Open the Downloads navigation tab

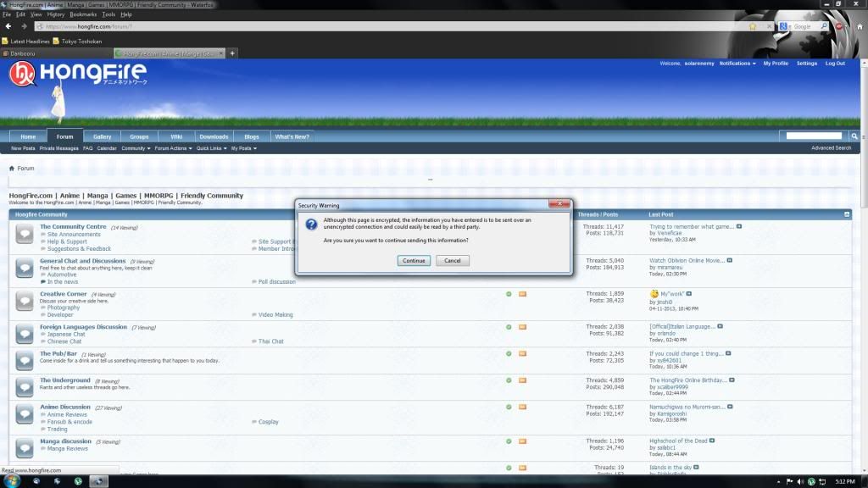[214, 136]
